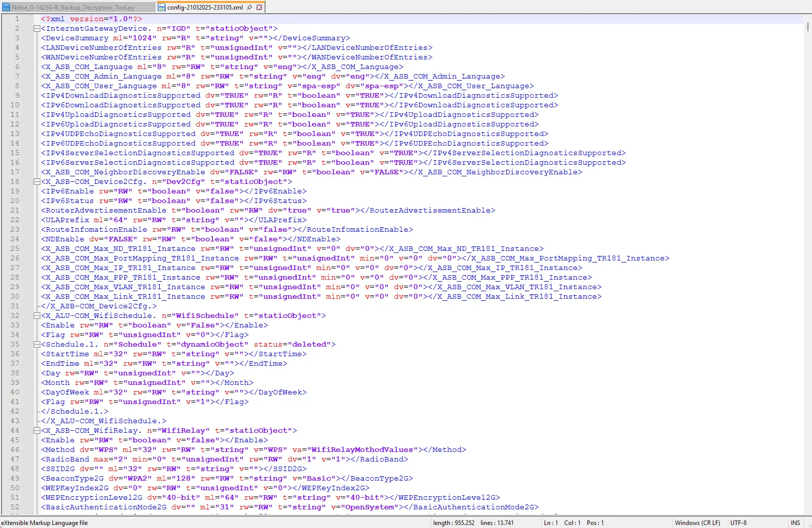Click the X_ASB_COM_Max_VLAN_TR181_Instance opening tag
812x528 pixels.
coord(123,287)
